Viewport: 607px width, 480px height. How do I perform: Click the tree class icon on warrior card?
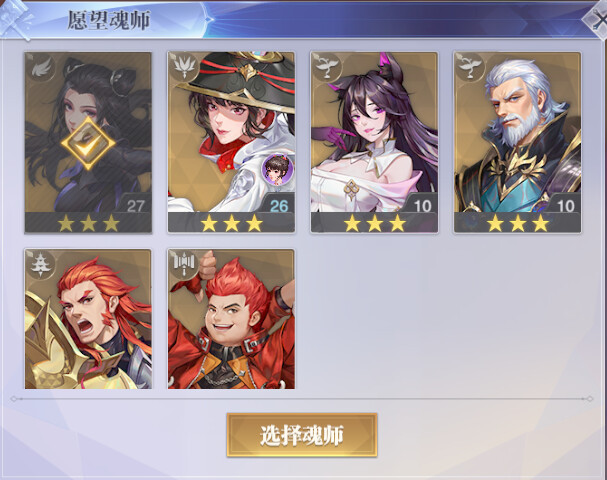[41, 265]
